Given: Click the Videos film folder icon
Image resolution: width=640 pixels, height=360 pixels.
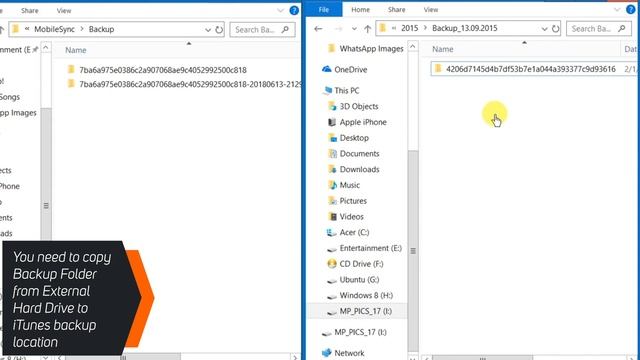Looking at the screenshot, I should (332, 216).
